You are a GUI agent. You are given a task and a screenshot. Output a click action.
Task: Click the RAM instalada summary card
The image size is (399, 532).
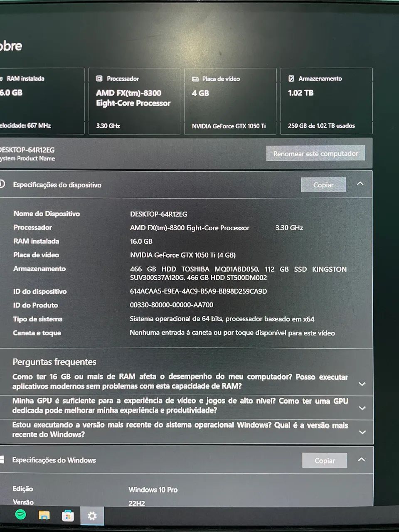coord(42,101)
